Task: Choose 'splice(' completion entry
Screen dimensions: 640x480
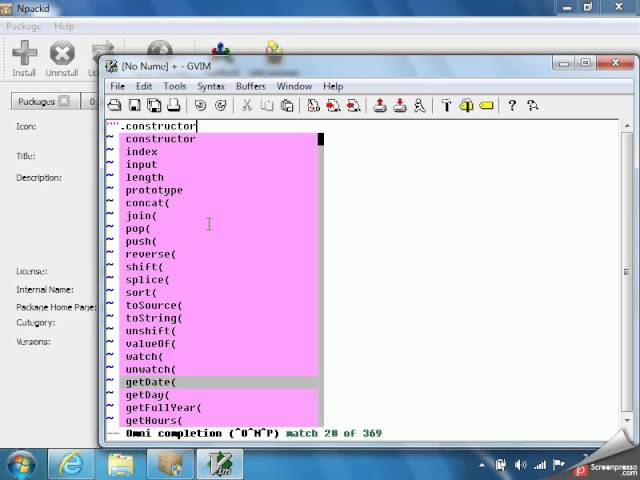Action: pos(218,280)
